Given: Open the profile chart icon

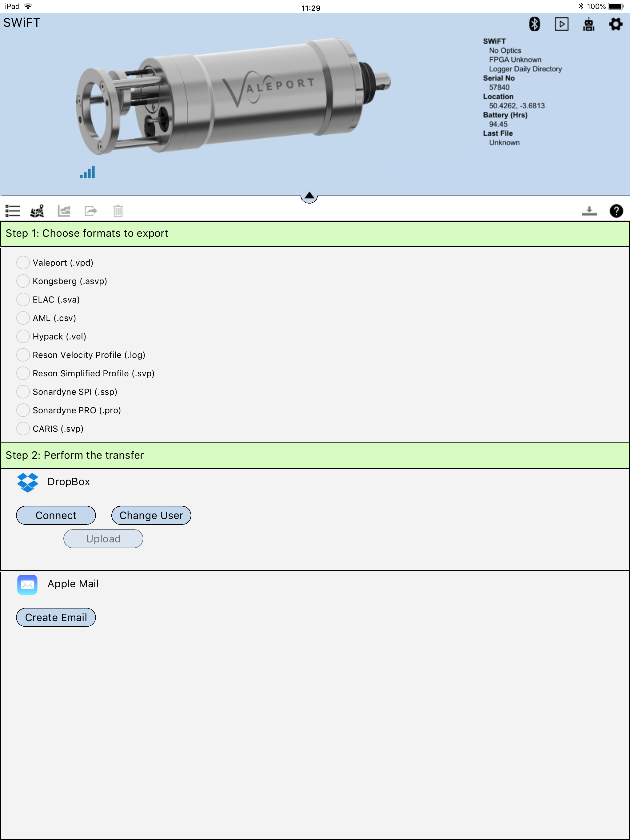Looking at the screenshot, I should 64,211.
